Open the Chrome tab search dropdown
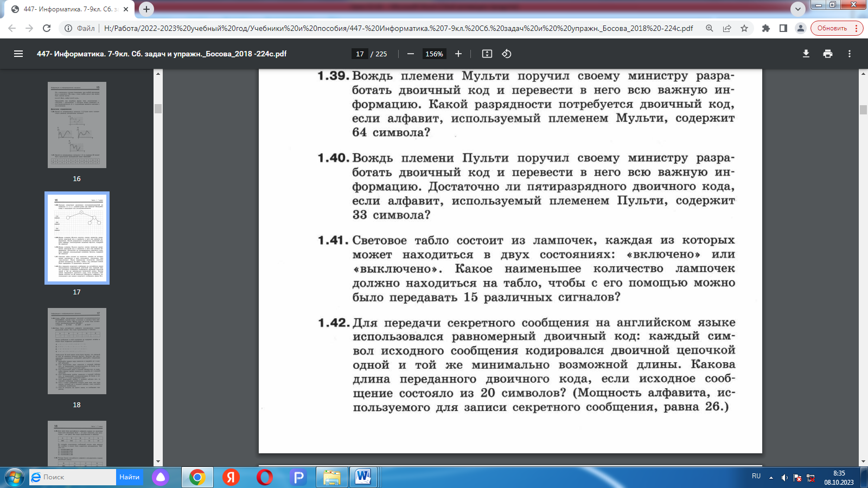 tap(798, 9)
